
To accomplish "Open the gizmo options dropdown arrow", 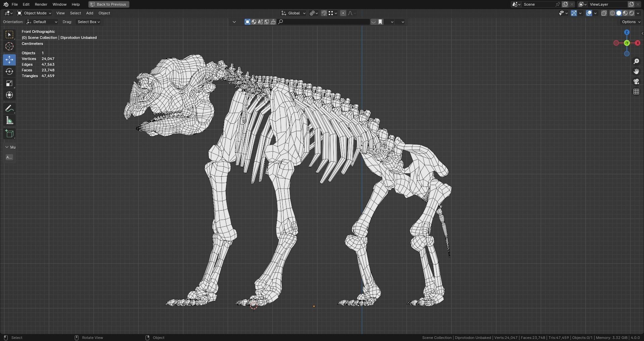I will [580, 13].
